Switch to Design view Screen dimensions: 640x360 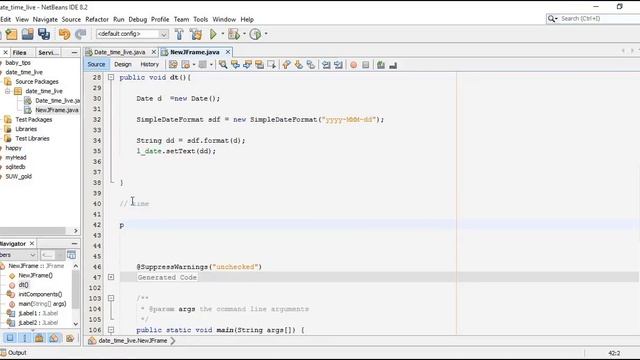(x=122, y=64)
